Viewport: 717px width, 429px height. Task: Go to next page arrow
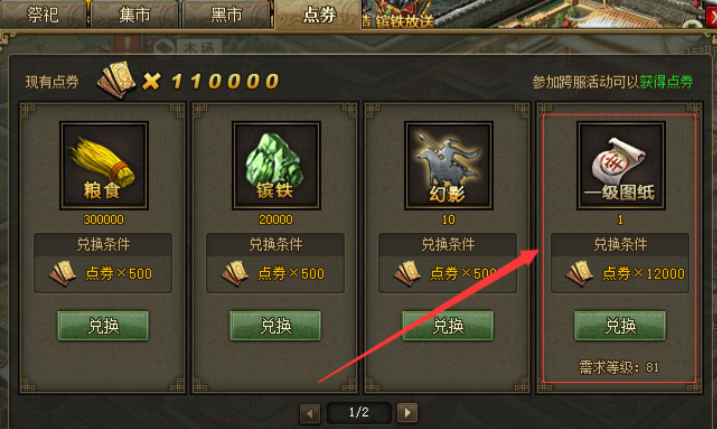point(407,413)
